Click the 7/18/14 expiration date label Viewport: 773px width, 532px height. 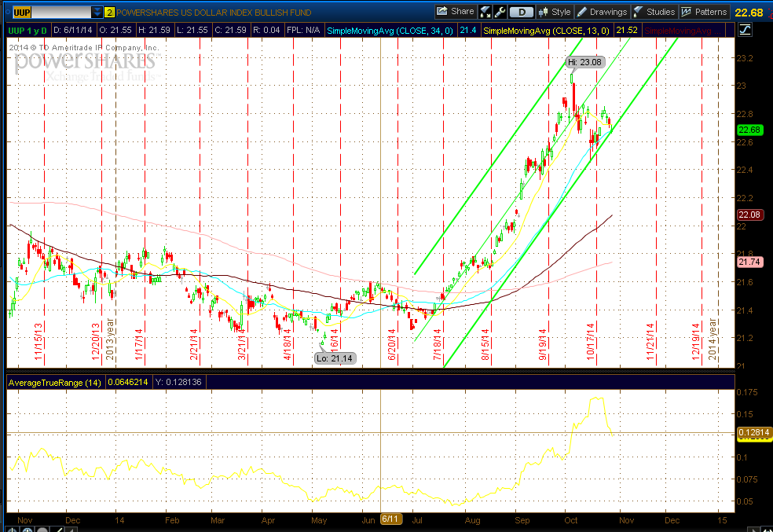pyautogui.click(x=438, y=343)
